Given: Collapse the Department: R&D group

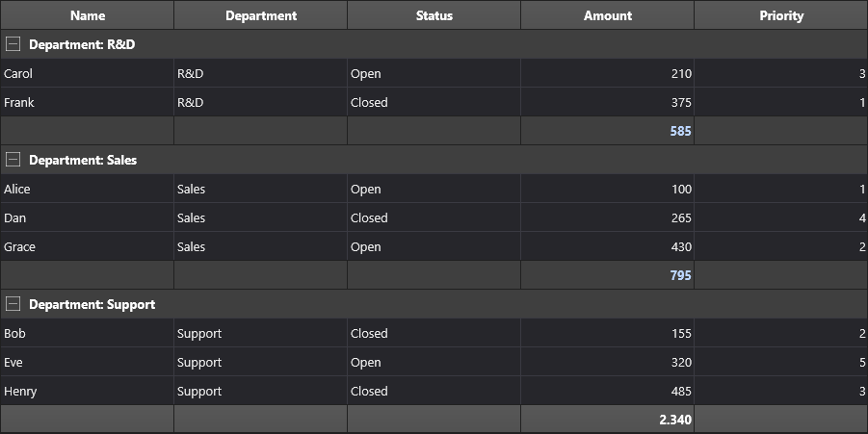Looking at the screenshot, I should pos(13,44).
